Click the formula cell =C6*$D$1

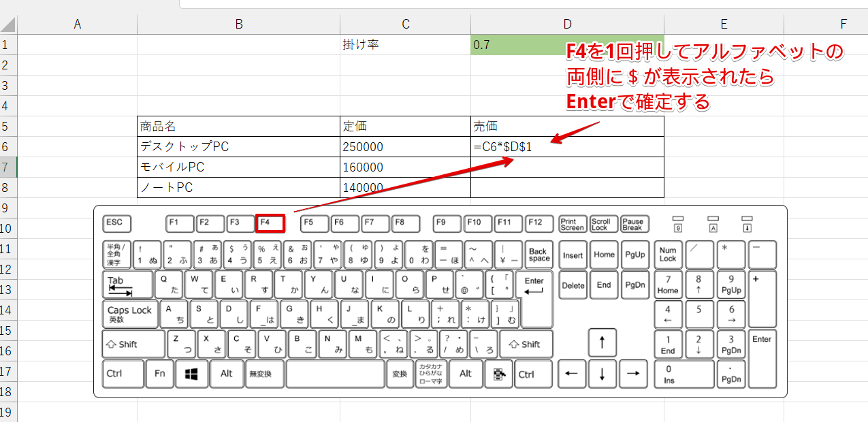[567, 147]
